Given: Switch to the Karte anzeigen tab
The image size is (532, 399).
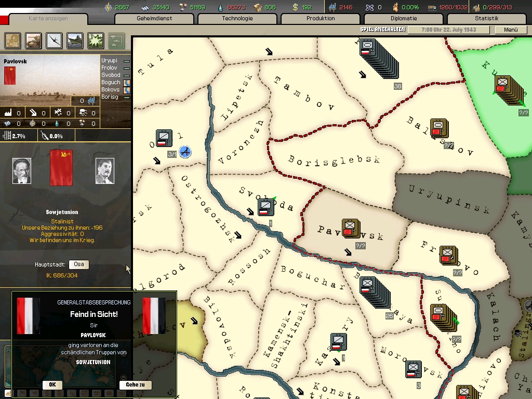Looking at the screenshot, I should (x=48, y=18).
